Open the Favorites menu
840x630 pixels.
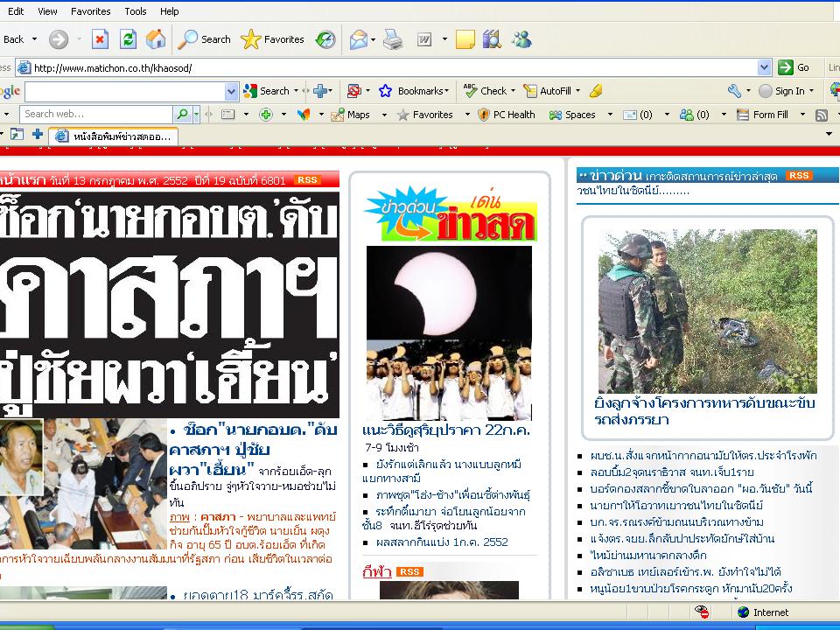(90, 11)
